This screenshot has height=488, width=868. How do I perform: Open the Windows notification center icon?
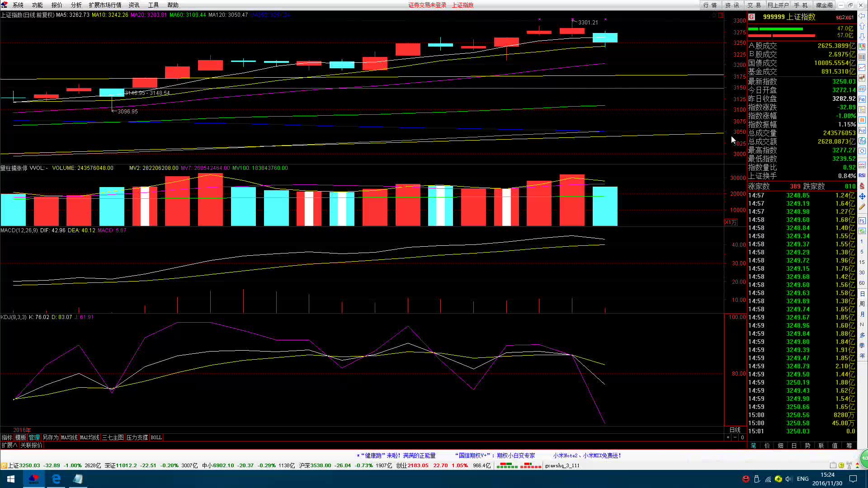(x=853, y=479)
